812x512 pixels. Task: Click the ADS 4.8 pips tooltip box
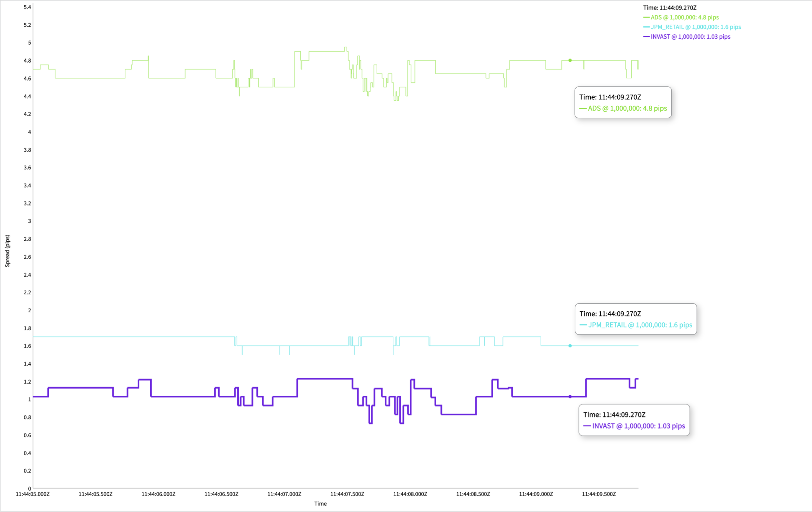coord(623,102)
